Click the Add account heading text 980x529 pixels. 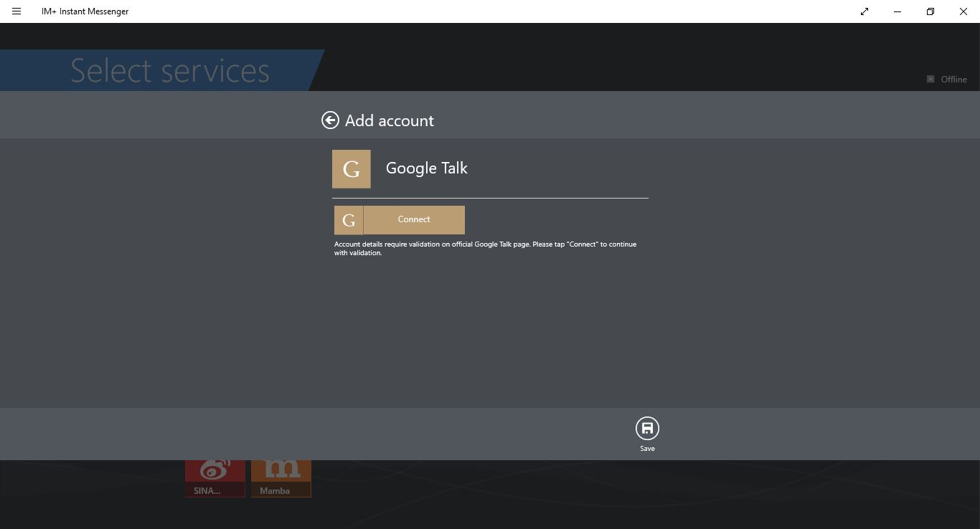(390, 120)
